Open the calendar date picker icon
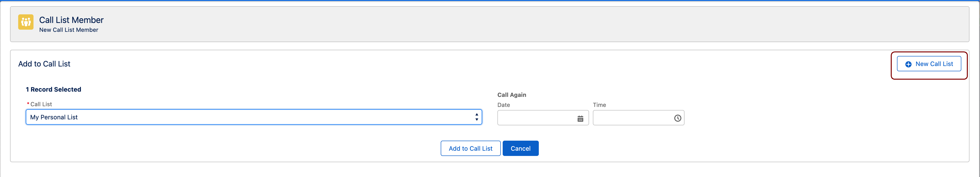The width and height of the screenshot is (980, 177). click(580, 119)
